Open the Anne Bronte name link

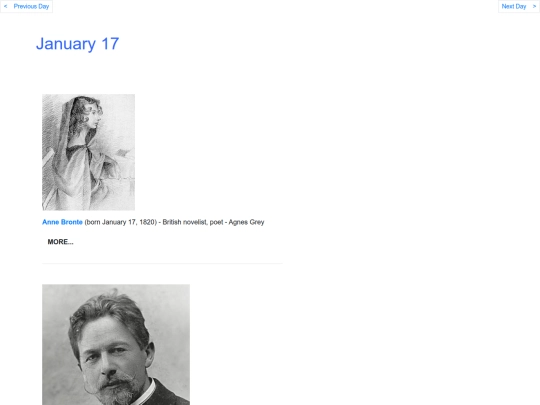[62, 222]
